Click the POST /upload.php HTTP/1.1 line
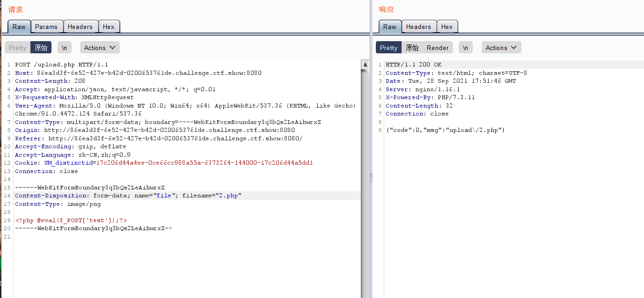644x298 pixels. pos(61,65)
